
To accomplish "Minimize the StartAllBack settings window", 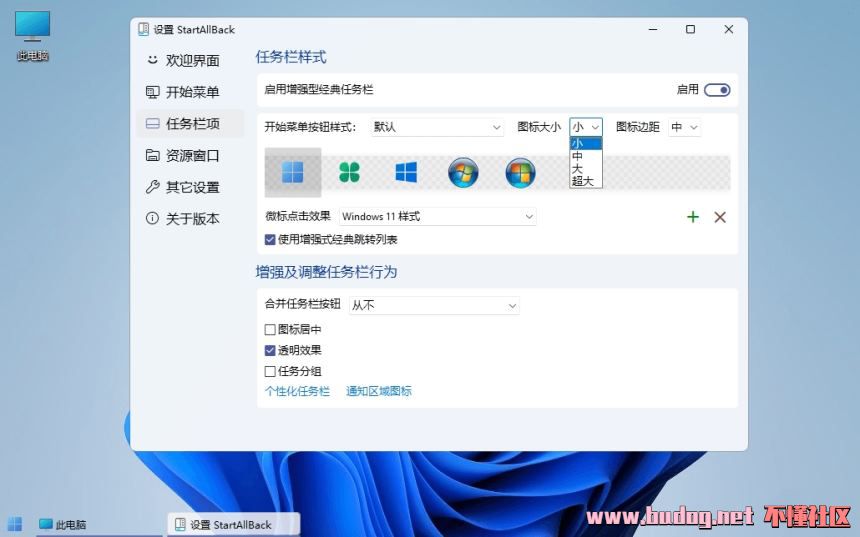I will [653, 29].
